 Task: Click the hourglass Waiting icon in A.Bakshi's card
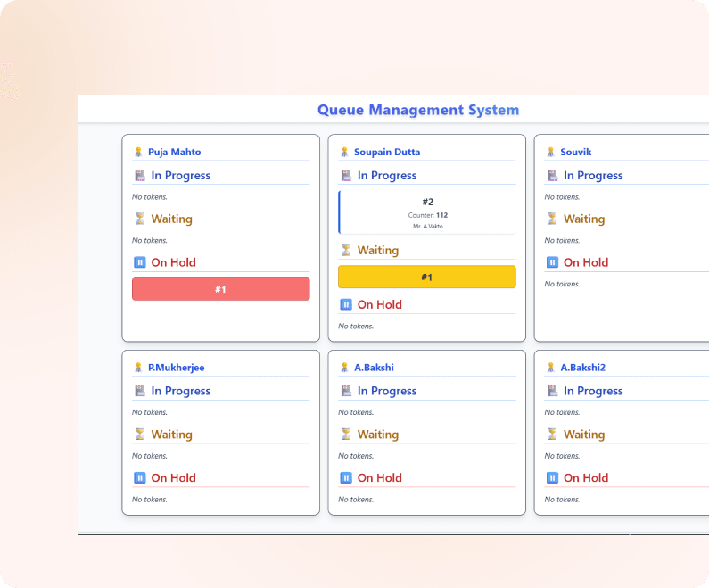pos(346,435)
